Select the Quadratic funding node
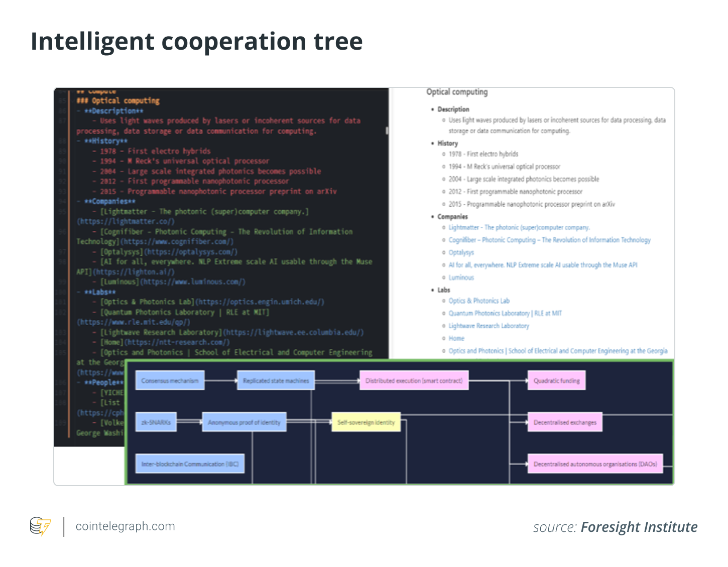The image size is (728, 567). [556, 381]
